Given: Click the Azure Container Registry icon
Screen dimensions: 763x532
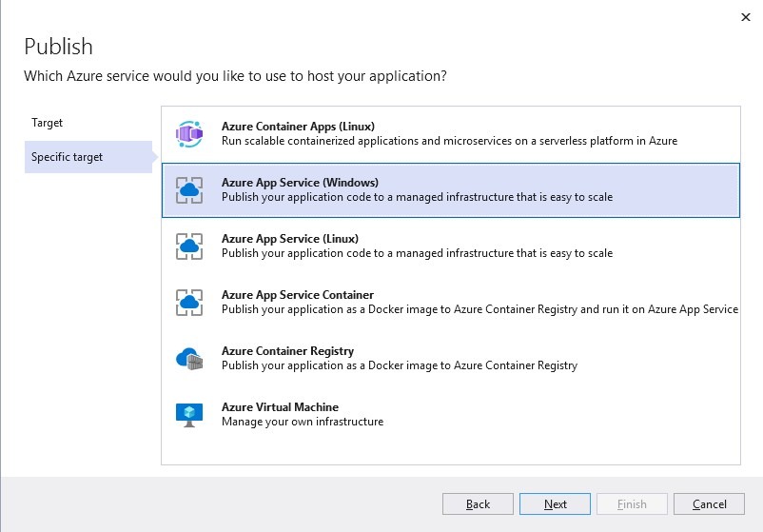Looking at the screenshot, I should tap(189, 359).
